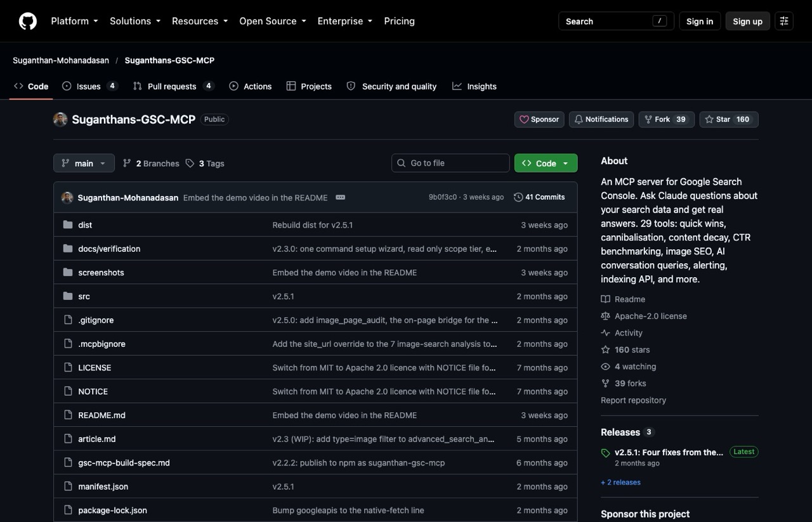Click the commit message ellipsis expander
The width and height of the screenshot is (812, 522).
340,197
